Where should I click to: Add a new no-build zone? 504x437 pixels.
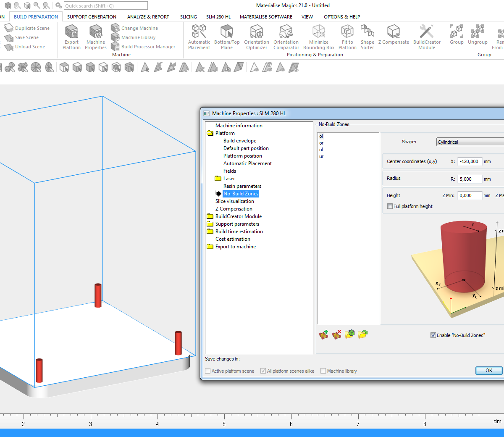tap(323, 334)
